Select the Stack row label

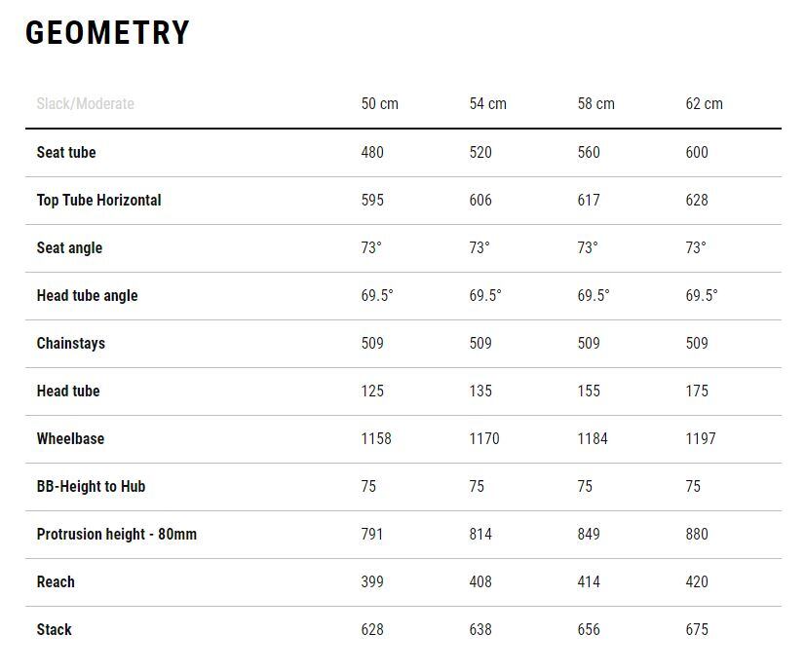coord(54,630)
